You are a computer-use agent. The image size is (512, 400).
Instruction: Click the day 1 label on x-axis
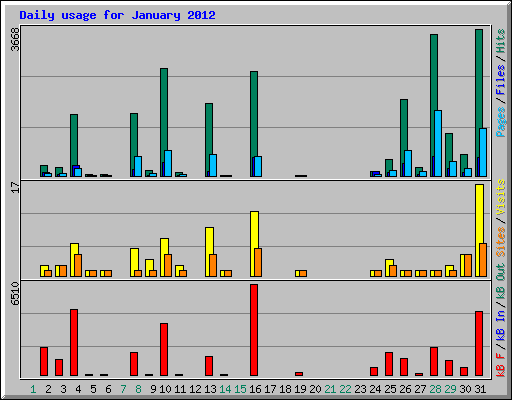[x=33, y=389]
